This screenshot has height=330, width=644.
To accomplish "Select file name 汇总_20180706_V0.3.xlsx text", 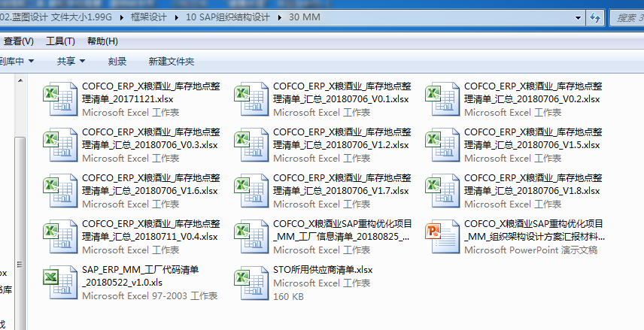I will click(150, 145).
